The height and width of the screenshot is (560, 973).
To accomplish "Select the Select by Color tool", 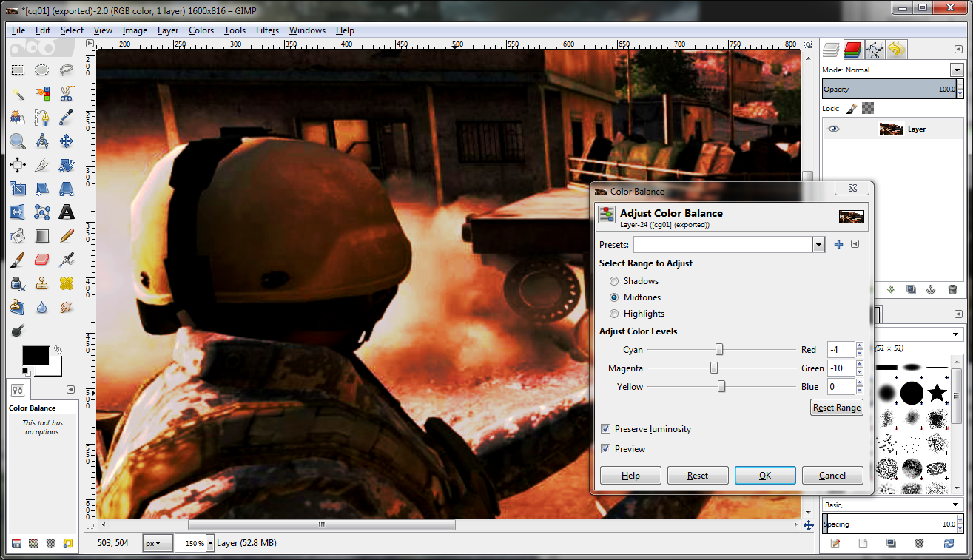I will point(42,94).
